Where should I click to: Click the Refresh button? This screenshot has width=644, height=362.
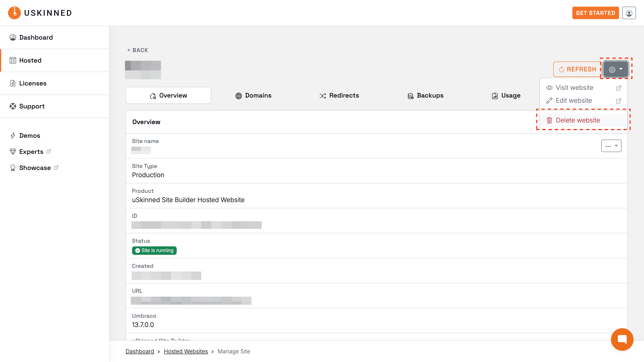click(x=578, y=69)
